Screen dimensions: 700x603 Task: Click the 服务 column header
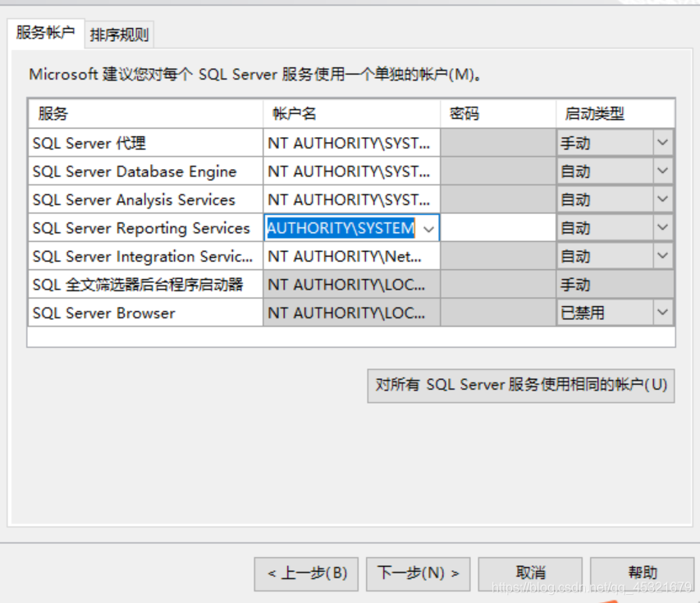tap(145, 114)
